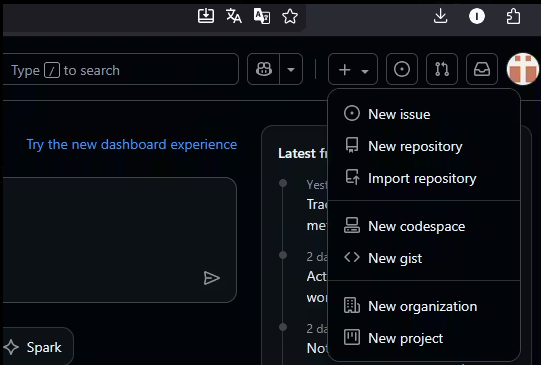Choose New gist from the menu
Viewport: 541px width, 365px height.
(424, 258)
